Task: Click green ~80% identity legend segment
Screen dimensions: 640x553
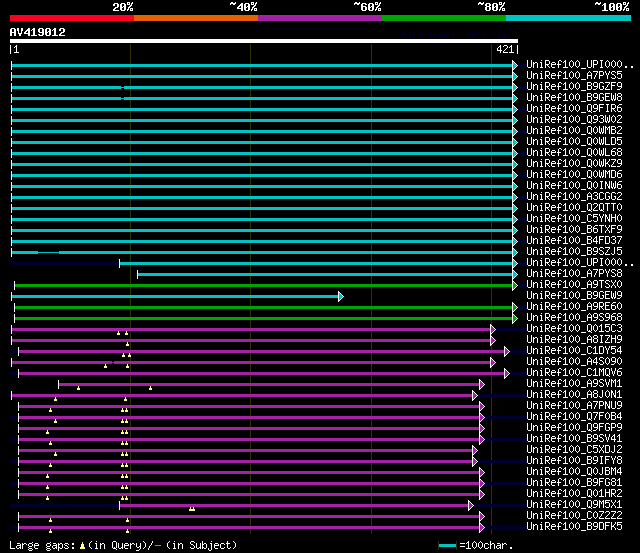Action: point(444,18)
